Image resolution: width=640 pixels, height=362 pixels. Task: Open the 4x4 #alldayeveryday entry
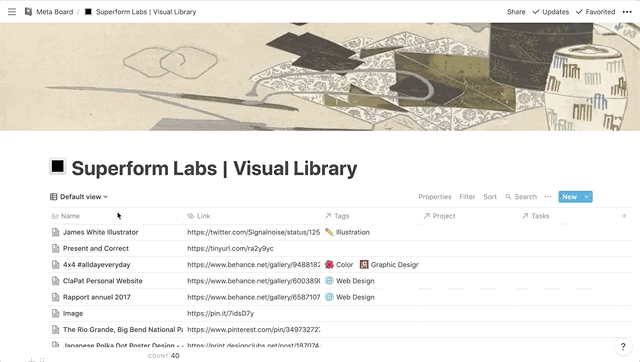pos(96,265)
